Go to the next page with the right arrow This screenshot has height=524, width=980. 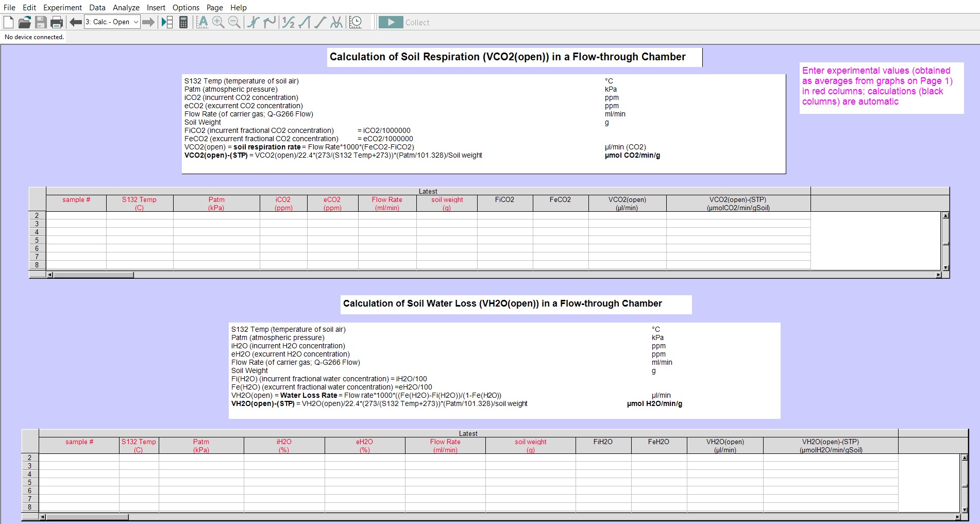pos(148,22)
